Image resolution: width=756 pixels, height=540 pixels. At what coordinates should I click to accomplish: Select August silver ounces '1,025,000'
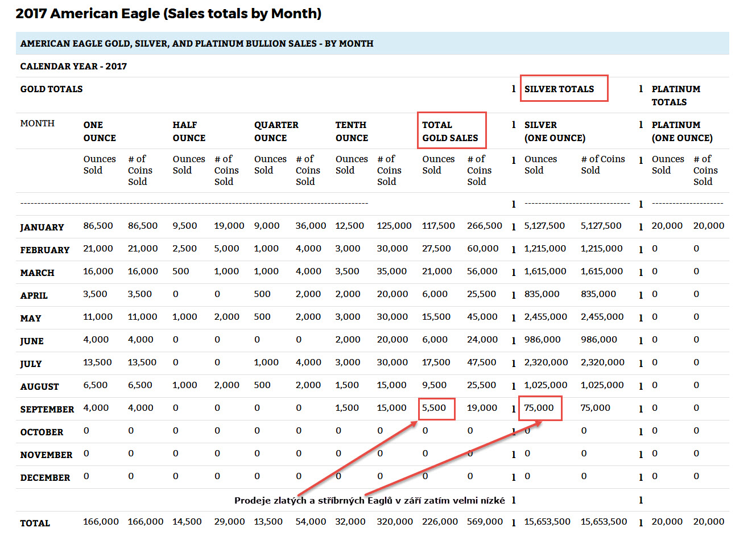(x=546, y=385)
